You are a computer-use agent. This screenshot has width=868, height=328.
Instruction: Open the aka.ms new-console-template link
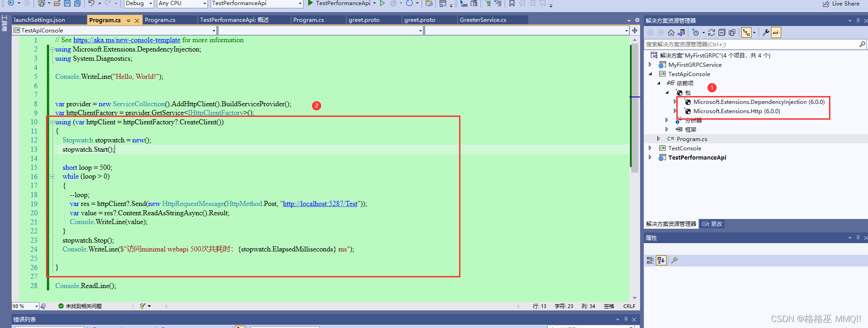point(127,40)
